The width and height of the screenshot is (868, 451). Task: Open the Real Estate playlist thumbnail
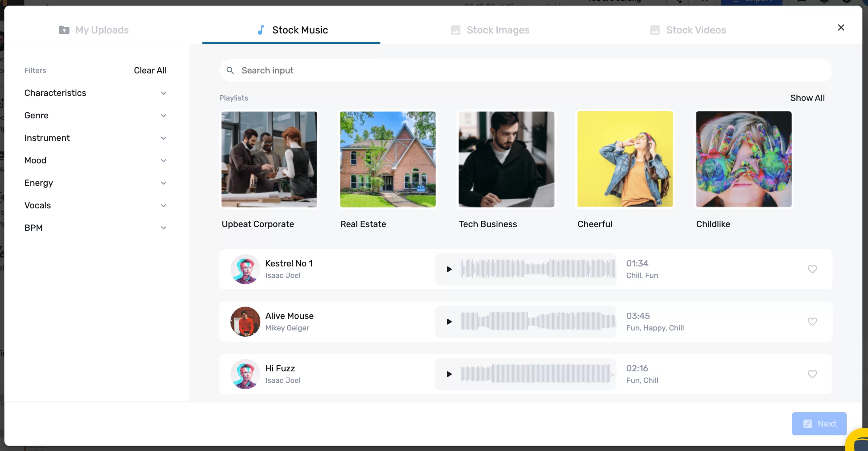pos(388,159)
